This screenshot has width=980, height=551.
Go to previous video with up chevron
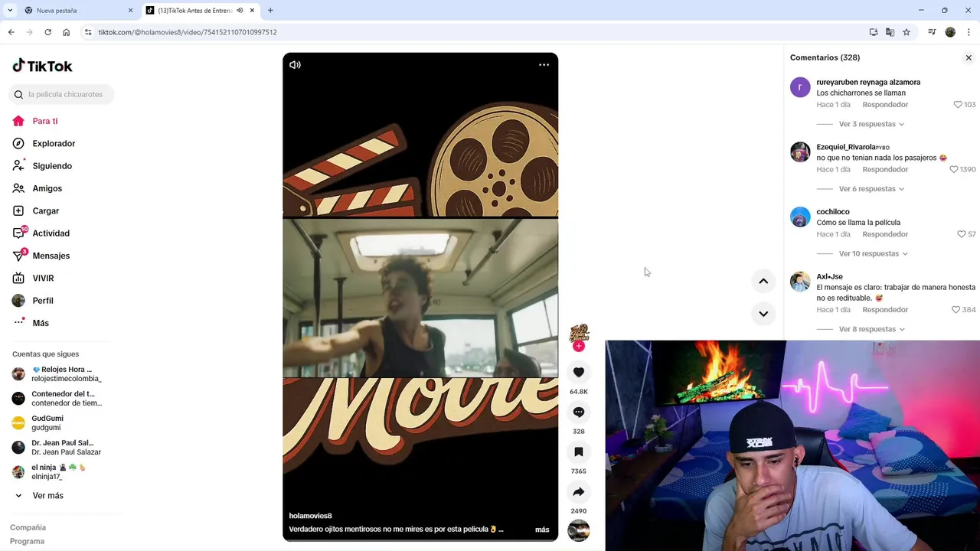pos(763,281)
